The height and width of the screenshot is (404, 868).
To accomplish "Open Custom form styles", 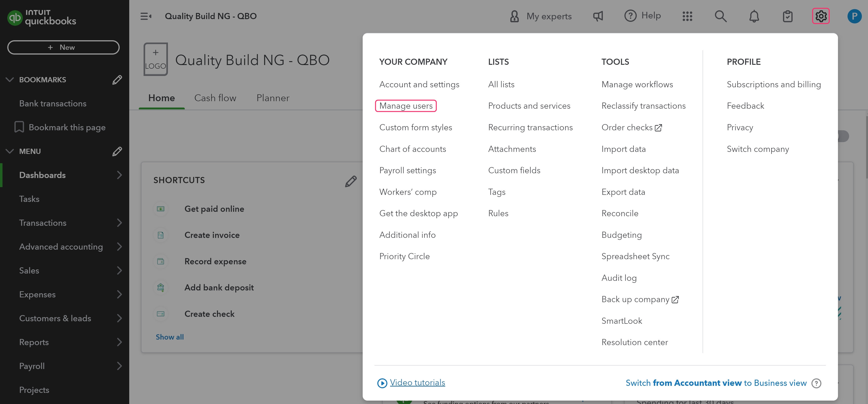I will [415, 127].
